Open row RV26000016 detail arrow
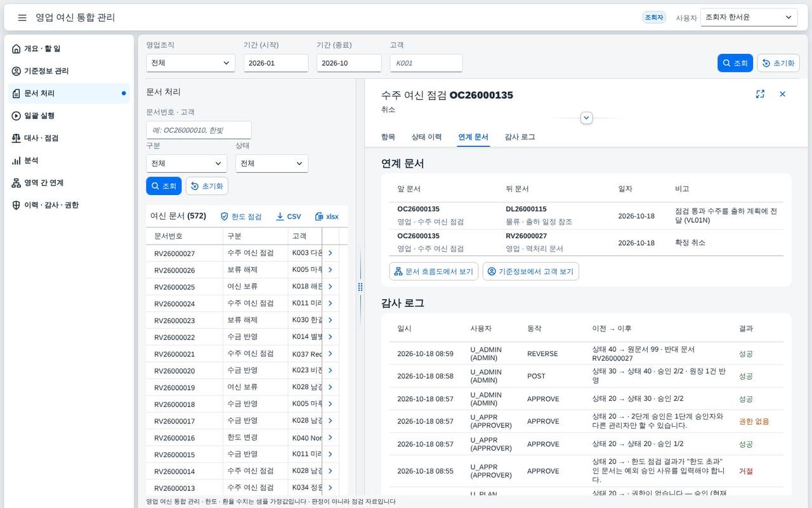The height and width of the screenshot is (508, 812). point(330,438)
